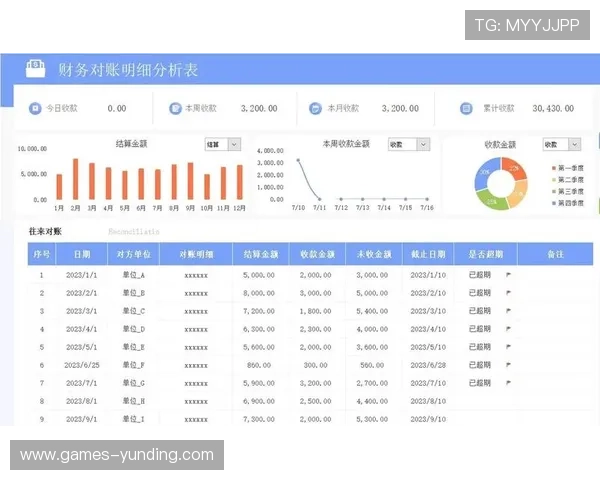600x480 pixels.
Task: Click the 累计收款 value 30,430.00
Action: pyautogui.click(x=553, y=108)
